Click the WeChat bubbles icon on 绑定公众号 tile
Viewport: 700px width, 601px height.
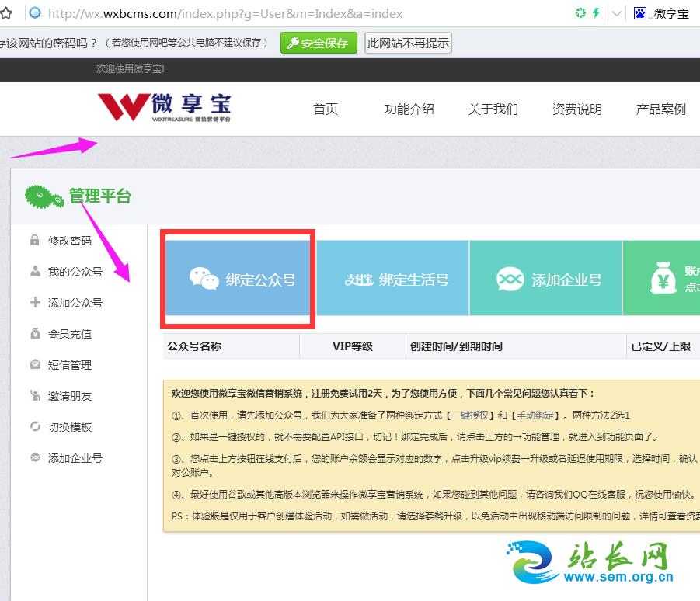(204, 279)
